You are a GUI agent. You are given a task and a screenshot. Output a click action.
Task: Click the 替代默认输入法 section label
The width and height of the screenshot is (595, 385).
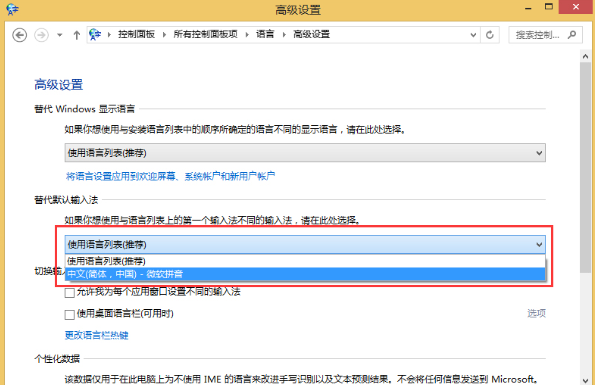pos(66,200)
